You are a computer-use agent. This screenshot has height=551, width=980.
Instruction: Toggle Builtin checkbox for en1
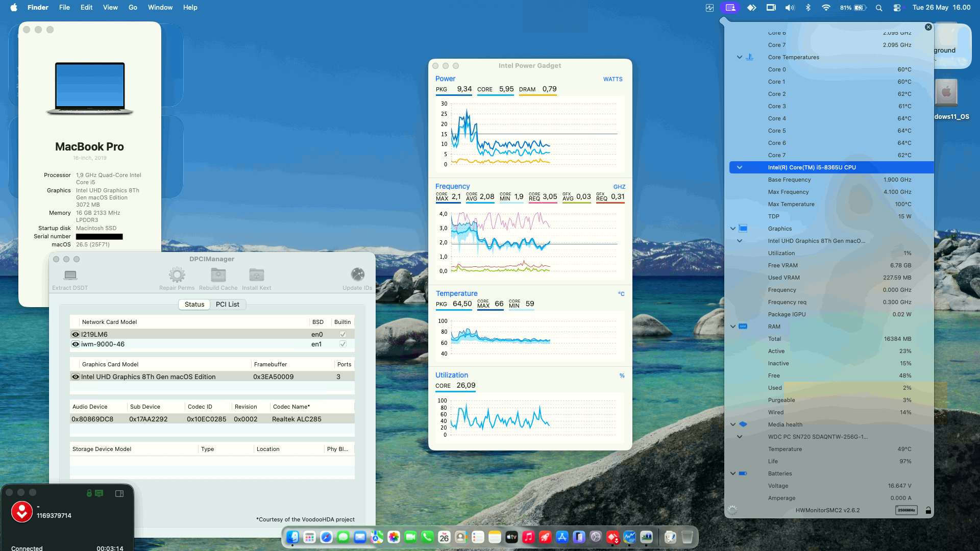(343, 344)
